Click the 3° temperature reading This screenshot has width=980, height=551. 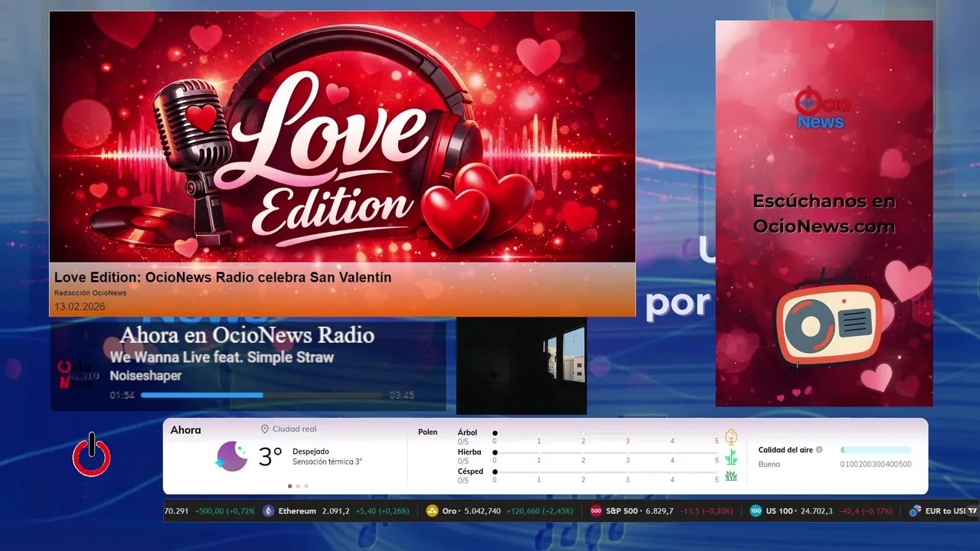(x=270, y=457)
